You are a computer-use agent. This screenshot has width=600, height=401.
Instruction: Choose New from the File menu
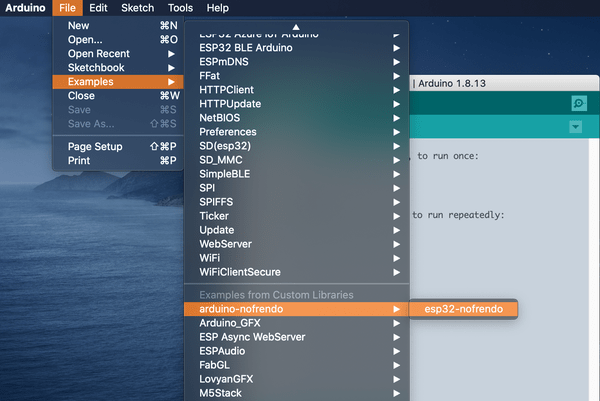[118, 26]
